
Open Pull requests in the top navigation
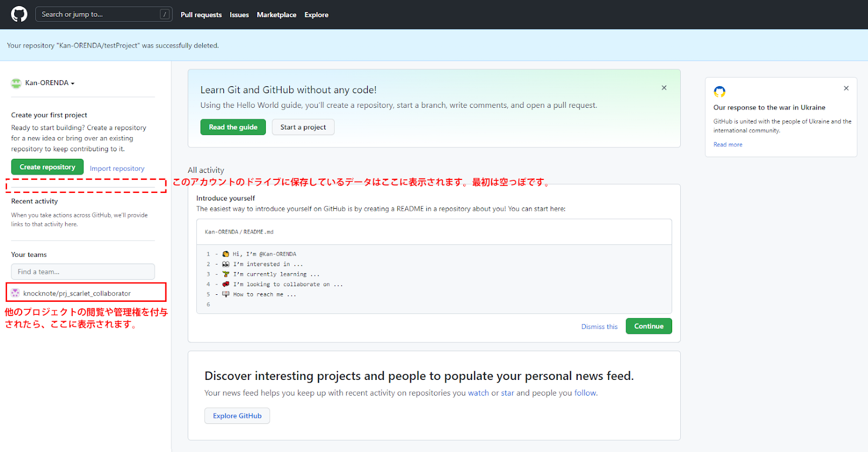tap(201, 15)
